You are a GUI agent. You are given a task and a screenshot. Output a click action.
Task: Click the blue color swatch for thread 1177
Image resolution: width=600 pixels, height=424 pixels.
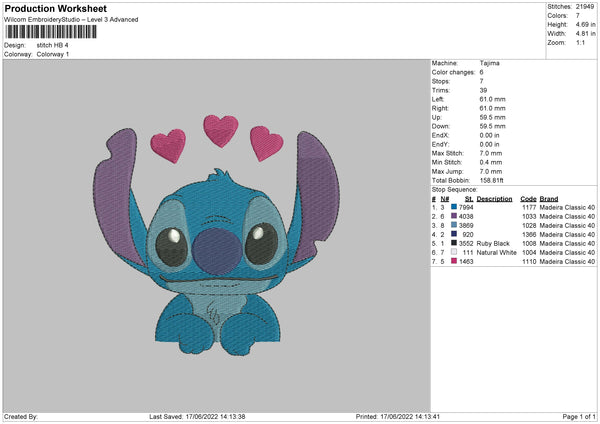point(454,207)
